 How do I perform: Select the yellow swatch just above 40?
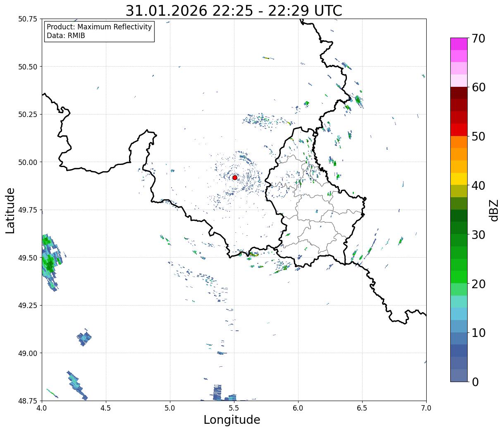tap(459, 179)
